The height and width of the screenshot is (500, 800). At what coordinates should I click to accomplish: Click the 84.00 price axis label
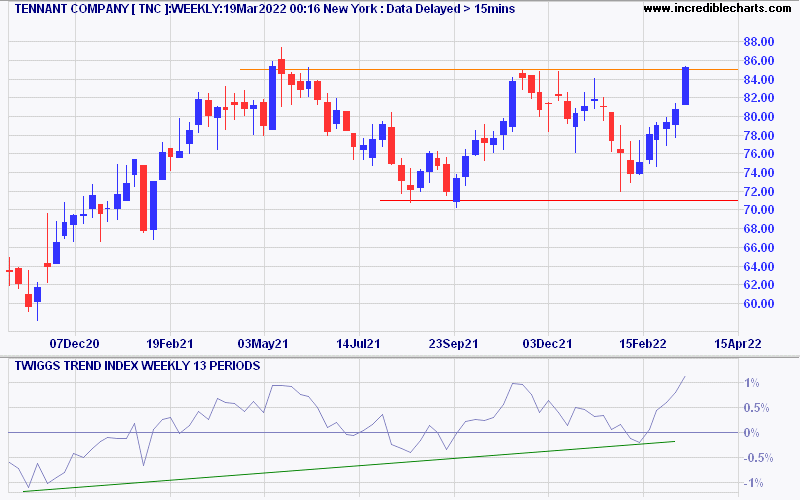point(758,80)
